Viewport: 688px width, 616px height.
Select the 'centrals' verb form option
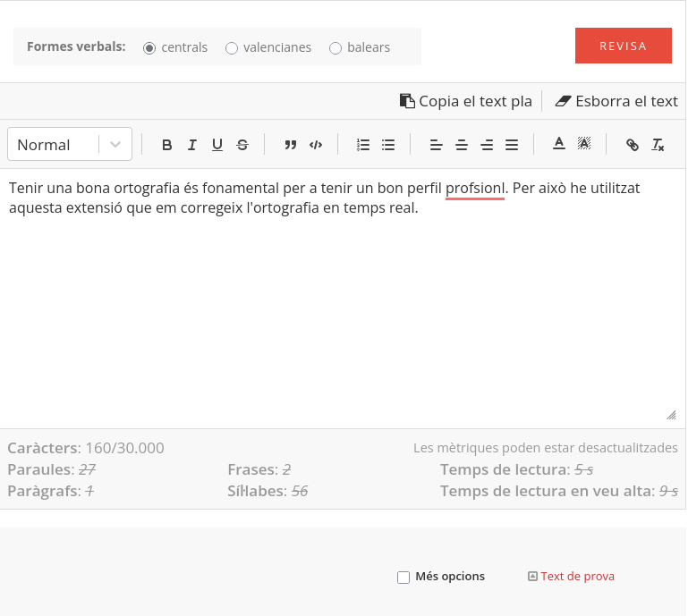tap(149, 47)
